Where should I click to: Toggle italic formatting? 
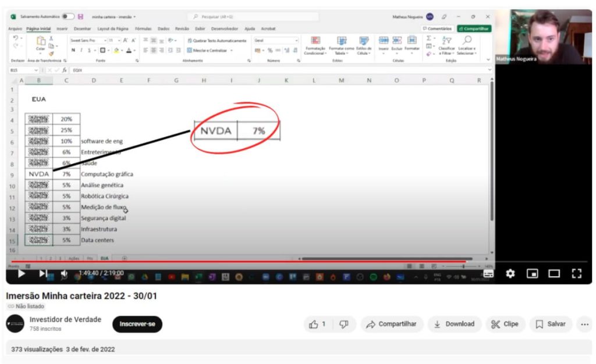pyautogui.click(x=81, y=50)
